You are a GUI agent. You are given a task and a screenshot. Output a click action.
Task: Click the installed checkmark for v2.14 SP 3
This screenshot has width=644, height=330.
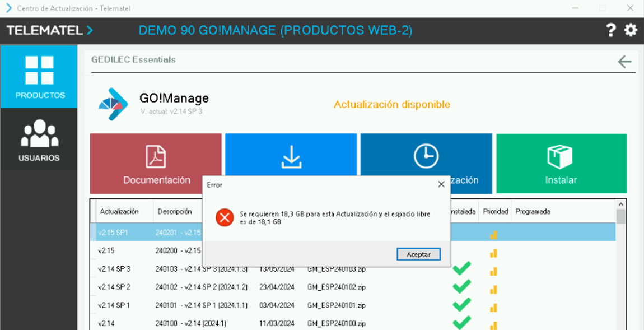[x=461, y=269]
